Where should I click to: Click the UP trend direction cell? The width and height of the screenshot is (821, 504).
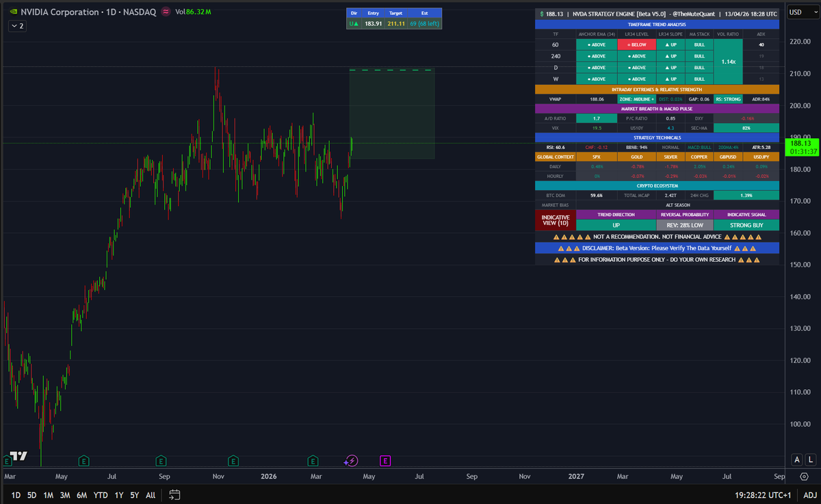[x=616, y=225]
